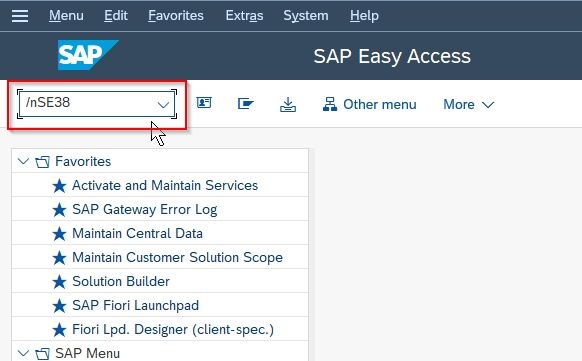Click star icon beside SAP Gateway Error Log
Image resolution: width=582 pixels, height=361 pixels.
point(59,210)
